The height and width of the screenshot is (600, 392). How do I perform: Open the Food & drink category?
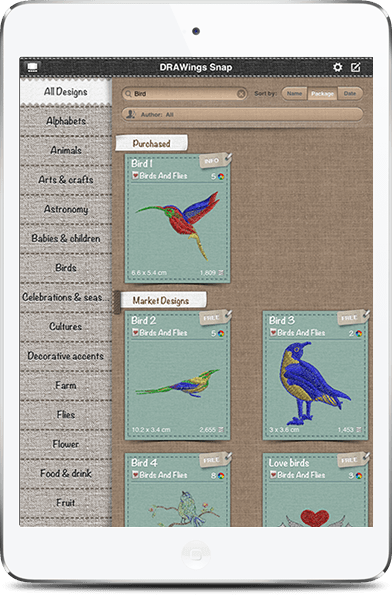click(x=65, y=473)
